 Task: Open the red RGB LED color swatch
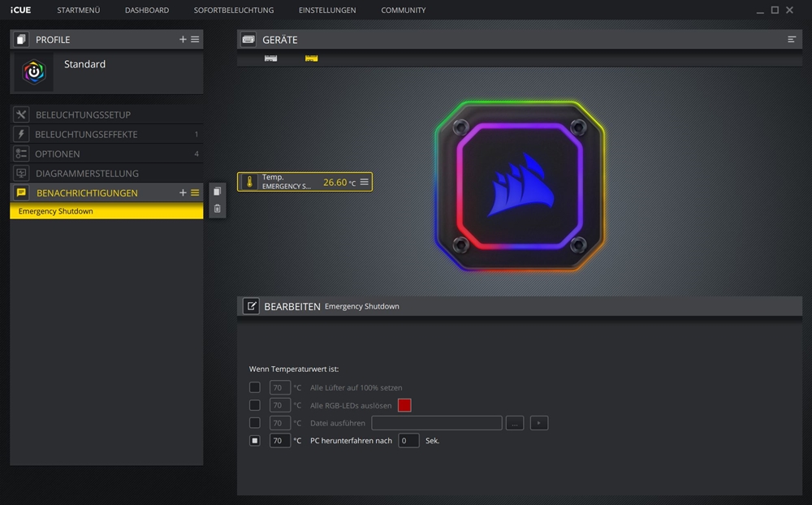404,405
